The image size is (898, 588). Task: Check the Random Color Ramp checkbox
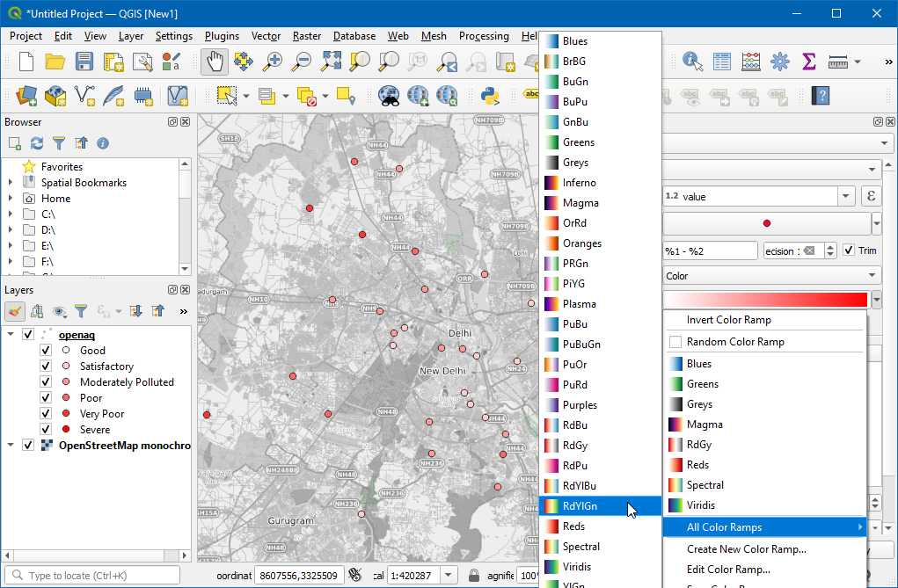click(x=675, y=342)
